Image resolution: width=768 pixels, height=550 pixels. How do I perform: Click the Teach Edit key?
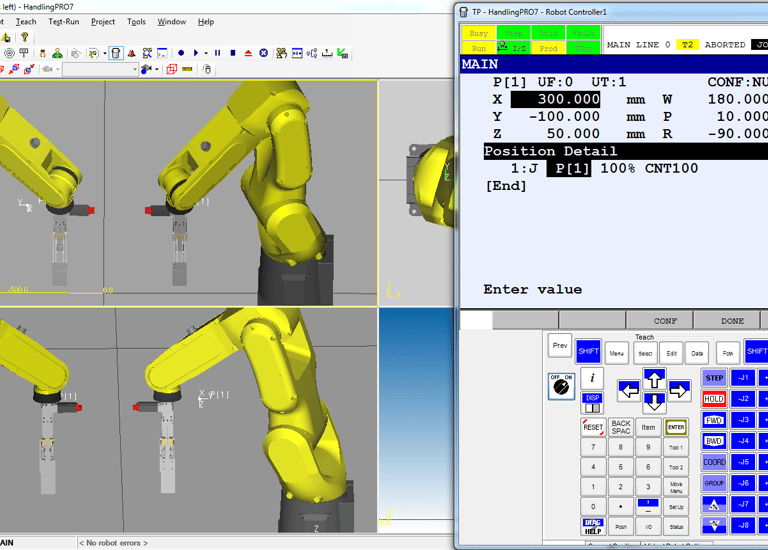[672, 353]
